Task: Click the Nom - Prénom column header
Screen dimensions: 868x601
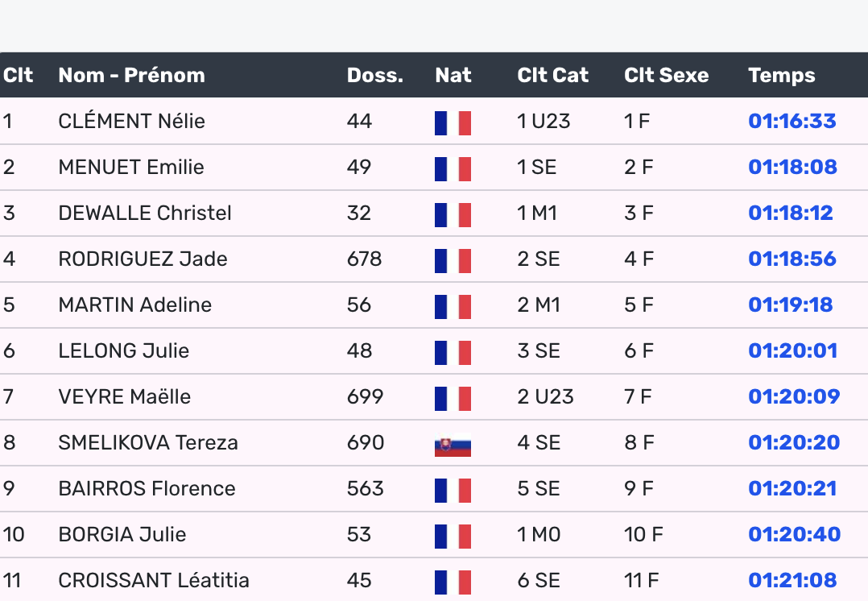Action: (x=131, y=76)
